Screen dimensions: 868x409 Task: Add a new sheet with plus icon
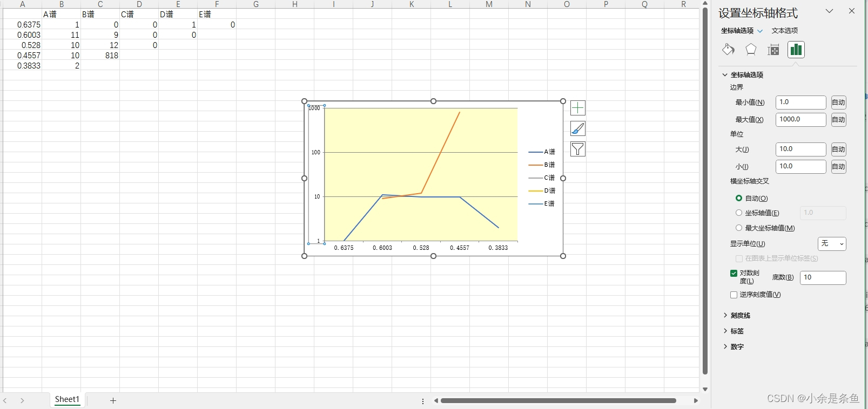pyautogui.click(x=113, y=400)
